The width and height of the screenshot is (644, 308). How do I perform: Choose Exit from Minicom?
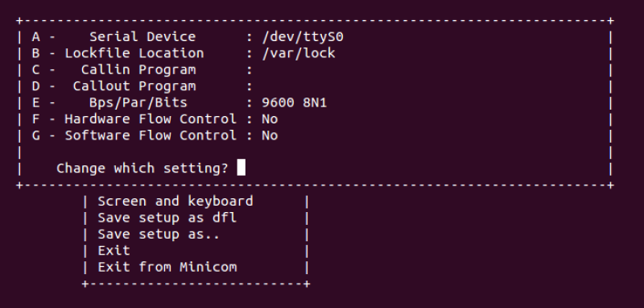point(167,268)
